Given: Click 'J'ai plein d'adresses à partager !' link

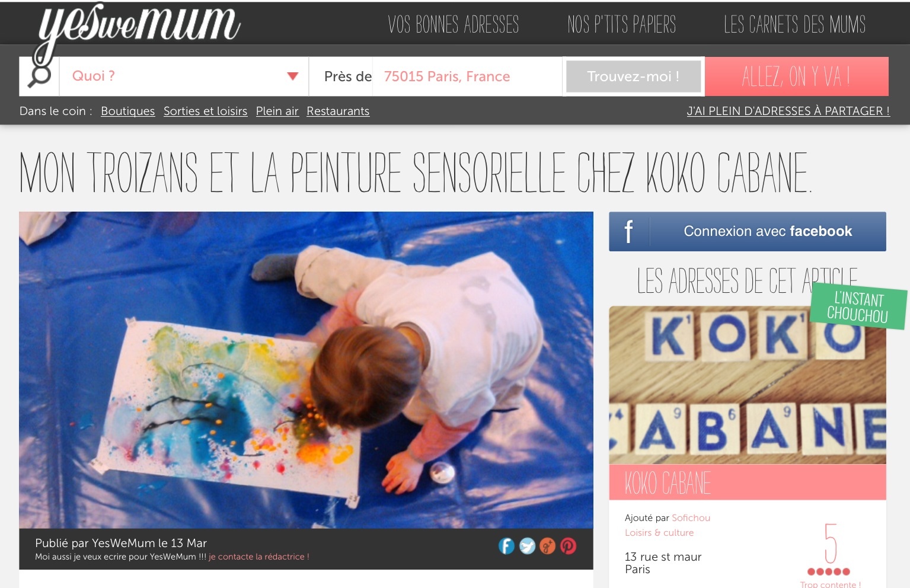Looking at the screenshot, I should [x=788, y=111].
